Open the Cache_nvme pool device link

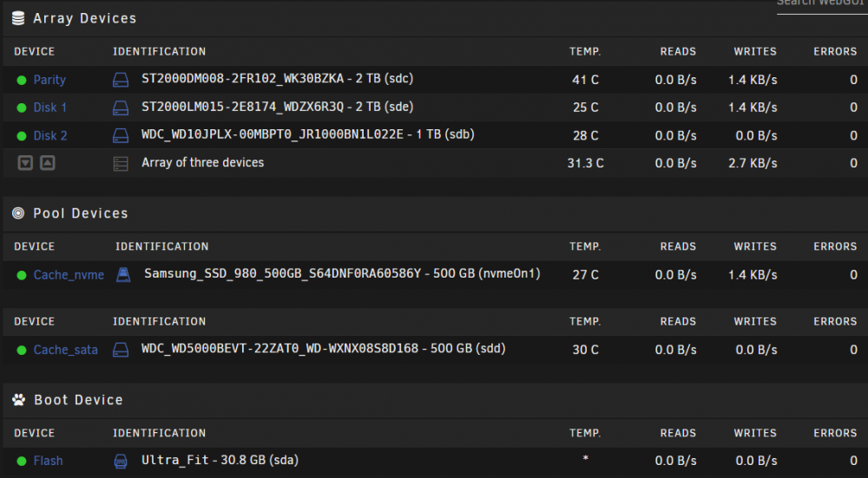[x=69, y=275]
